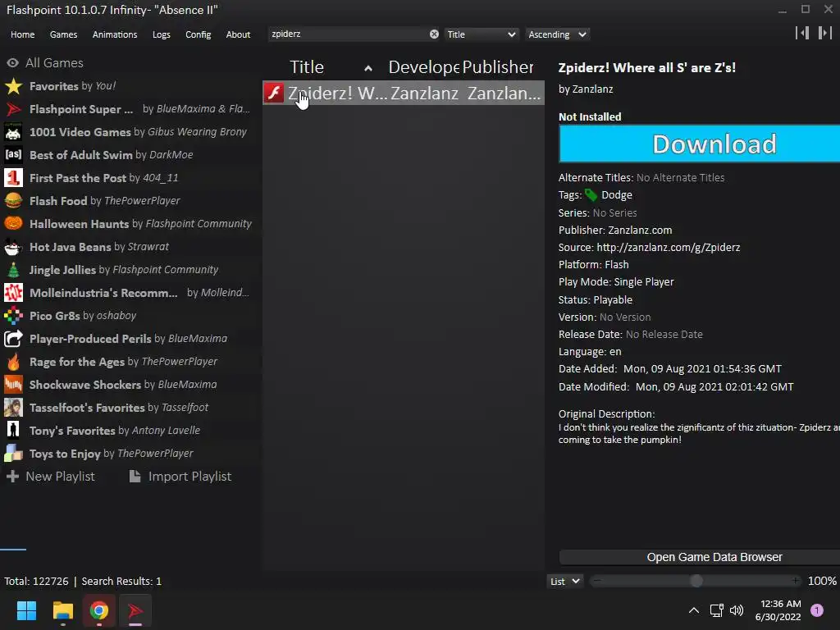Click the game title heading text
Image resolution: width=840 pixels, height=630 pixels.
[x=646, y=67]
